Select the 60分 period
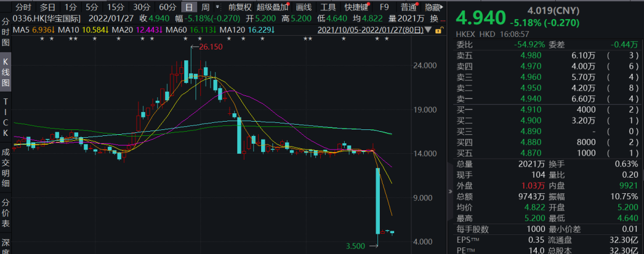The height and width of the screenshot is (254, 644). click(x=168, y=7)
